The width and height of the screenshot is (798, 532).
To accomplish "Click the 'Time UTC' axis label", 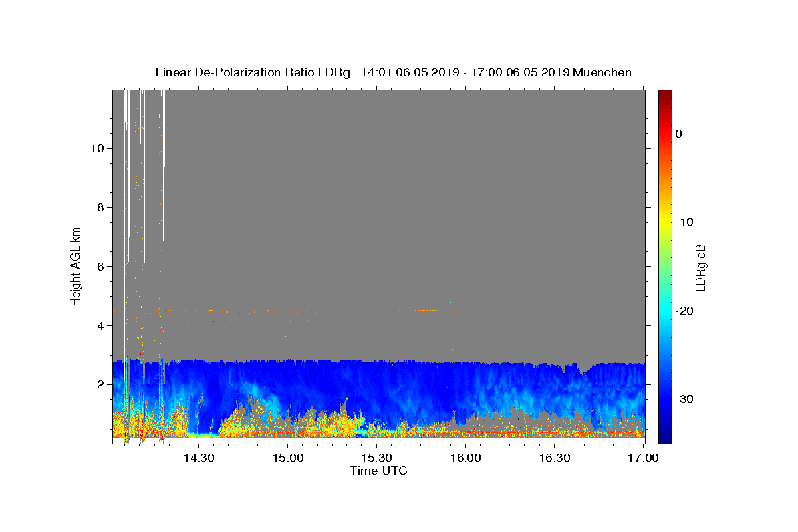I will [x=378, y=471].
